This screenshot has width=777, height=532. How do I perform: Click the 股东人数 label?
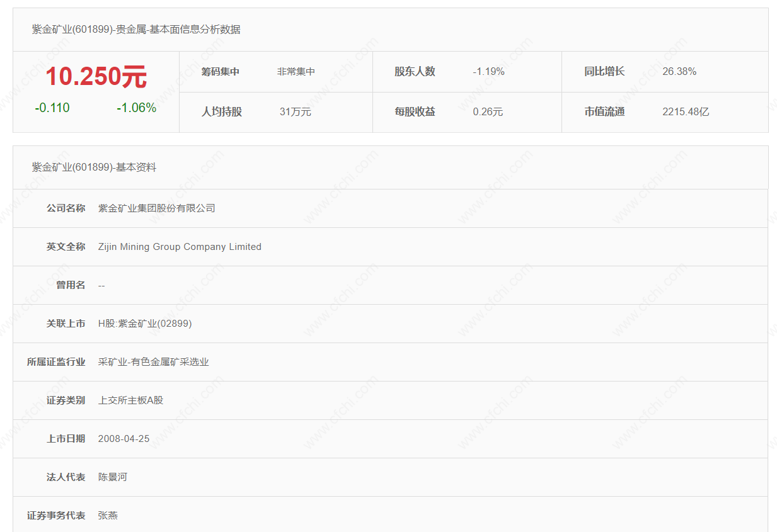click(415, 72)
